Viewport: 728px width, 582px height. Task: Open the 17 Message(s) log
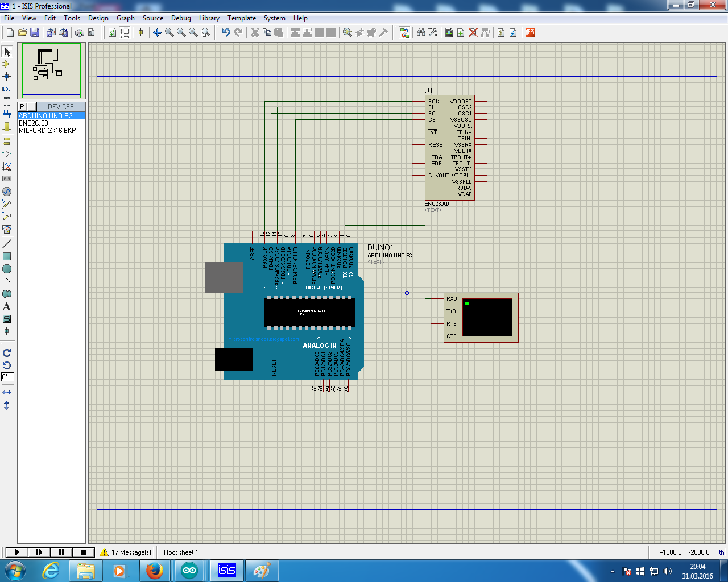click(126, 552)
